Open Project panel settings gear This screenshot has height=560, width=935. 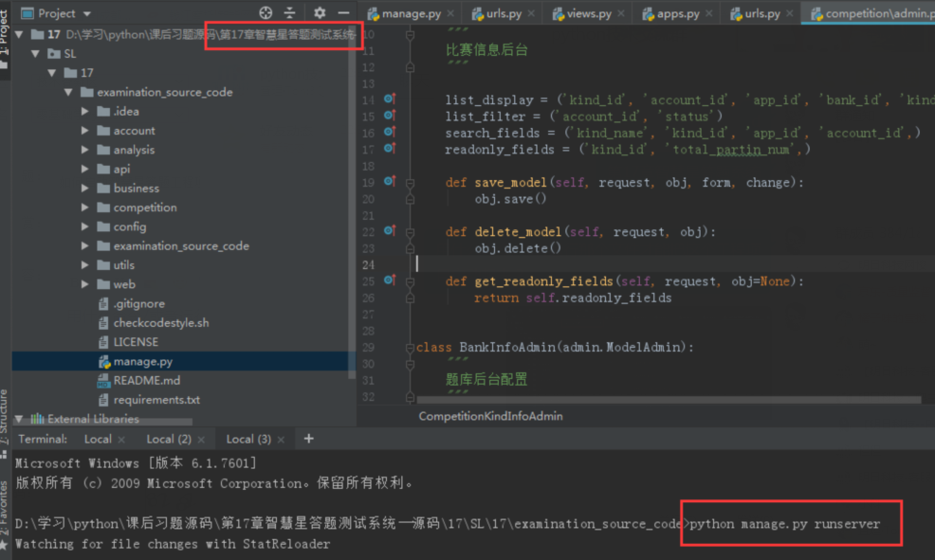[x=320, y=12]
